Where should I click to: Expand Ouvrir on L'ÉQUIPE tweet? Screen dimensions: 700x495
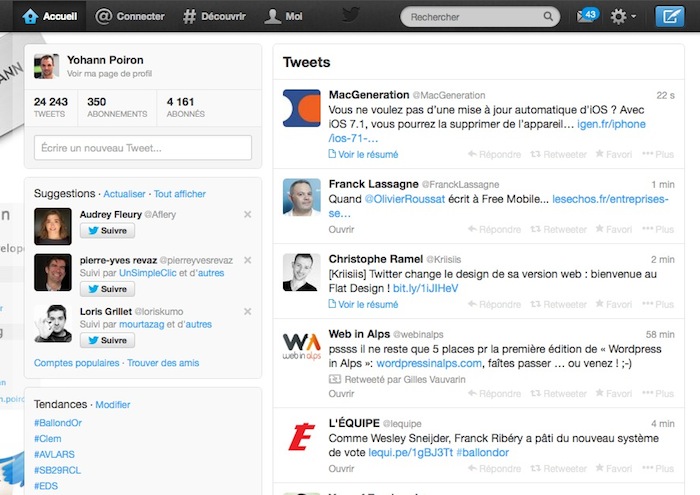pos(341,469)
